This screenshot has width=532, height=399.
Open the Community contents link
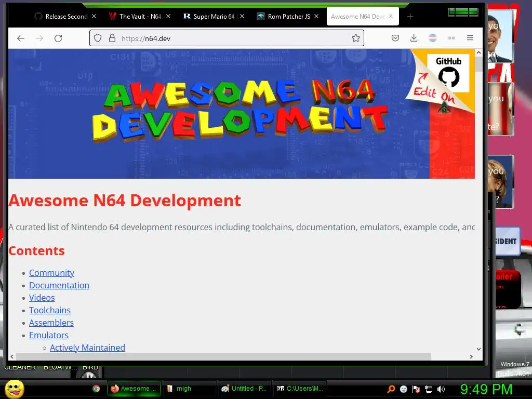[51, 273]
